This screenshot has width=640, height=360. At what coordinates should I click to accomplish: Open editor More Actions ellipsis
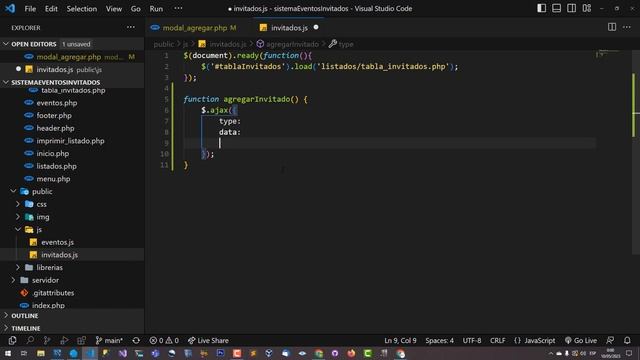pyautogui.click(x=627, y=27)
